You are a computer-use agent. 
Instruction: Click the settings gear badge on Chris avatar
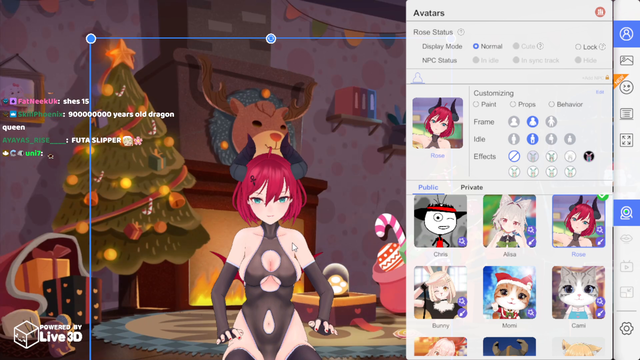462,242
